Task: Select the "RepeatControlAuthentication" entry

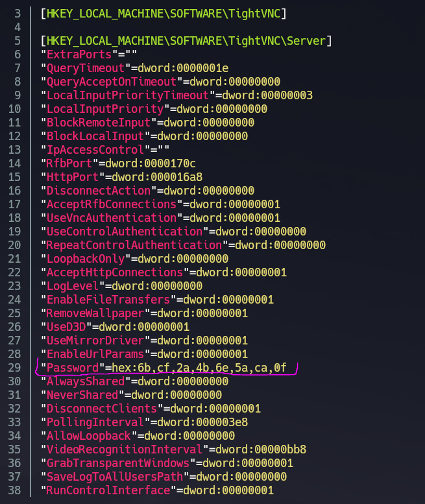Action: (183, 245)
